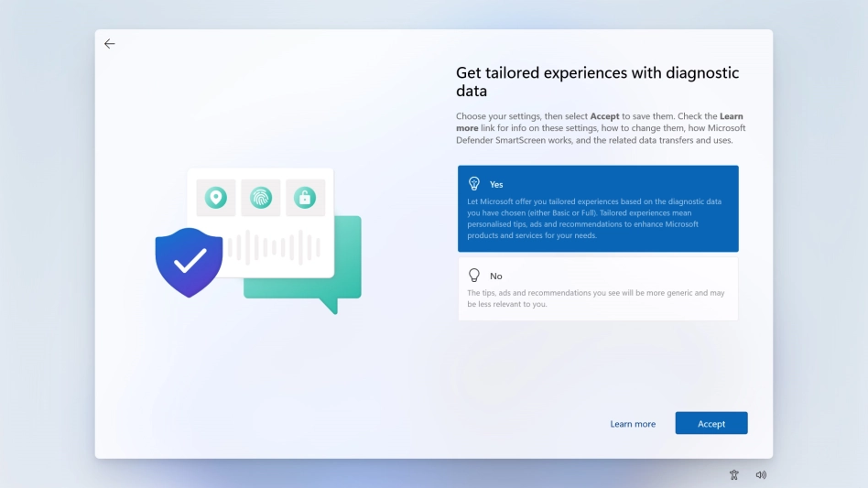Image resolution: width=868 pixels, height=488 pixels.
Task: Click the location pin icon in illustration
Action: pos(215,198)
